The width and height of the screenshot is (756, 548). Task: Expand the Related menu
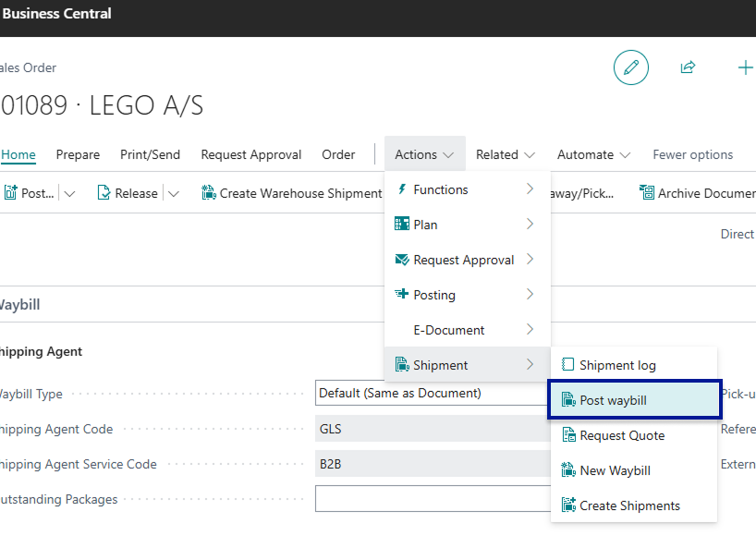(506, 154)
